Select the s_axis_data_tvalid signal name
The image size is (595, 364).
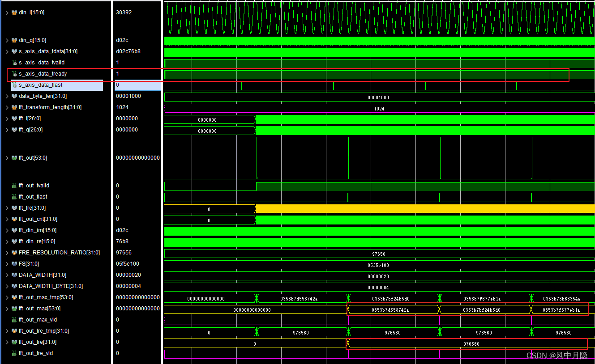(x=42, y=63)
